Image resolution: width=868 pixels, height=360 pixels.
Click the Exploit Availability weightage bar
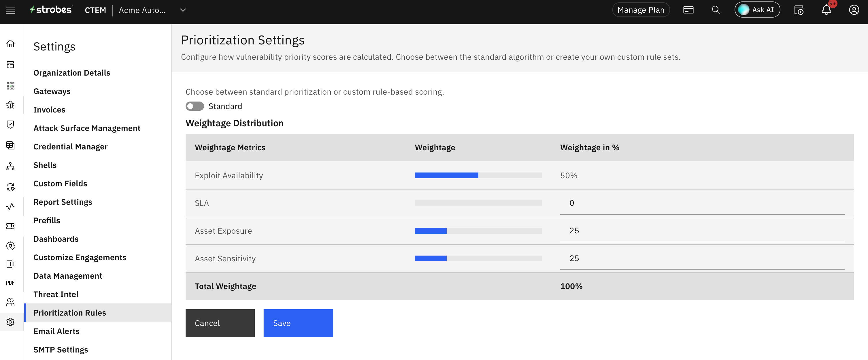coord(478,175)
